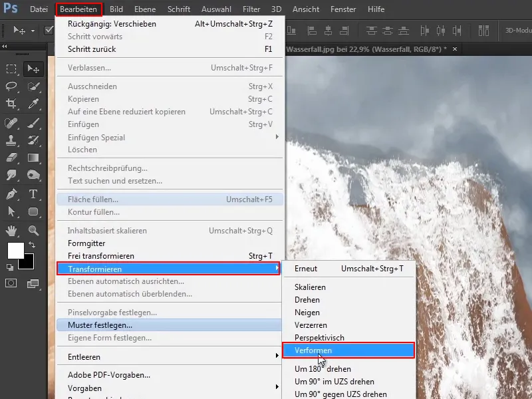Viewport: 532px width, 399px height.
Task: Choose Drehen from the submenu
Action: coord(348,300)
